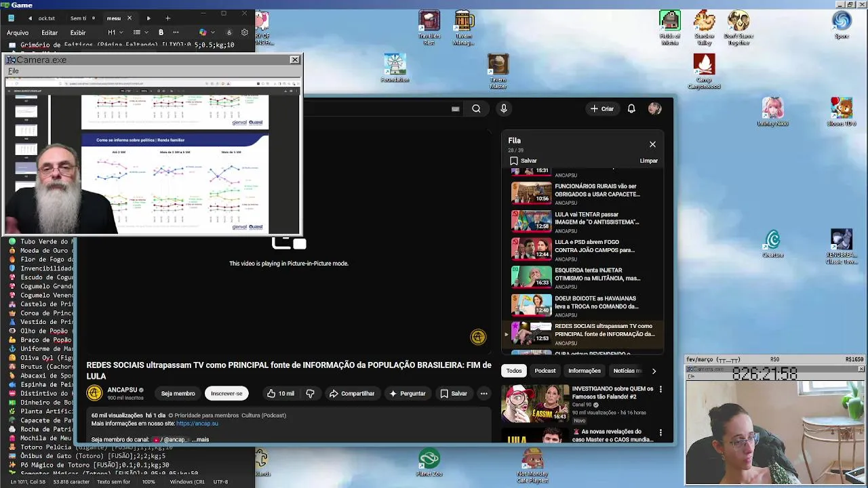The width and height of the screenshot is (868, 488).
Task: Open Travellers Rest desktop shortcut
Action: tap(429, 28)
